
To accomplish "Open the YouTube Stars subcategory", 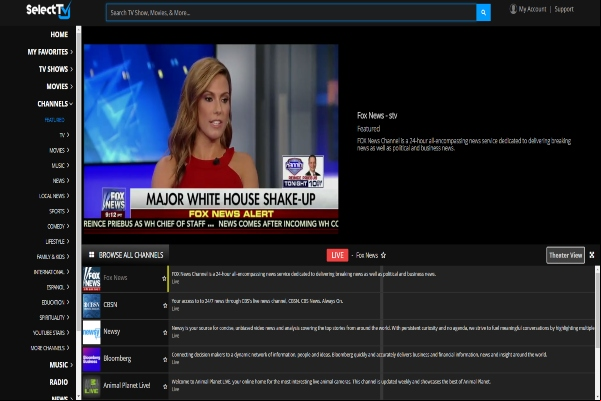I will point(51,333).
